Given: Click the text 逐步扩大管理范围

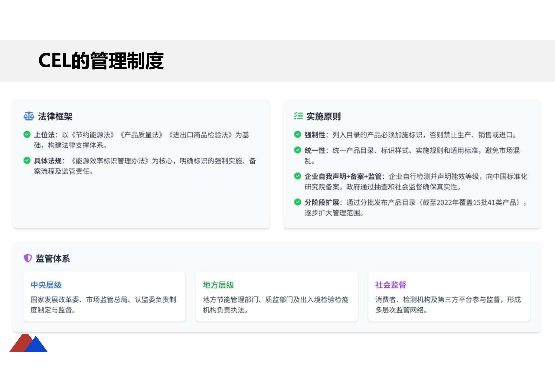Looking at the screenshot, I should 332,213.
